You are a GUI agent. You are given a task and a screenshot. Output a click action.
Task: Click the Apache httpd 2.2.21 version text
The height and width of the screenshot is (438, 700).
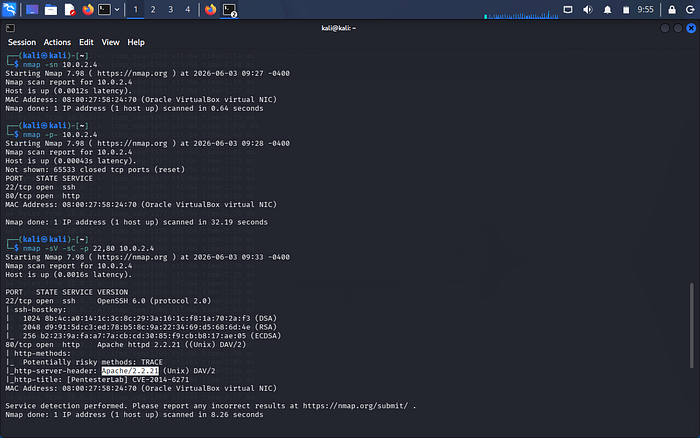click(171, 345)
